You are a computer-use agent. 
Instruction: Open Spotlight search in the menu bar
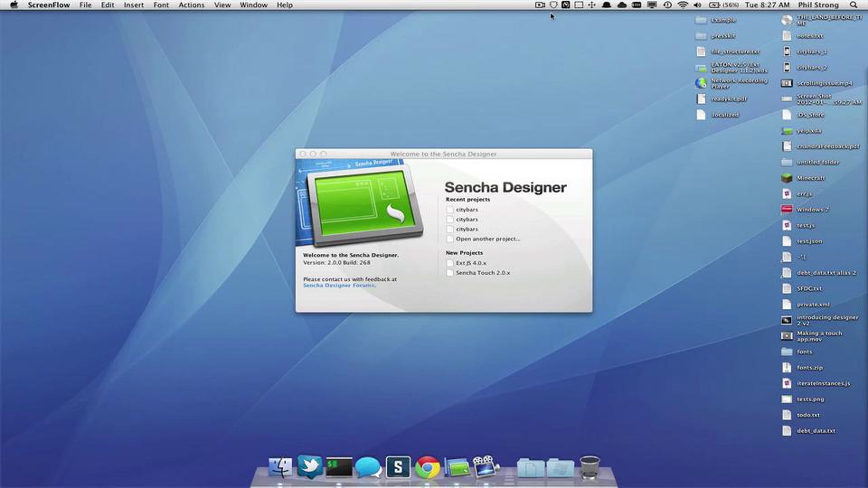click(x=854, y=5)
